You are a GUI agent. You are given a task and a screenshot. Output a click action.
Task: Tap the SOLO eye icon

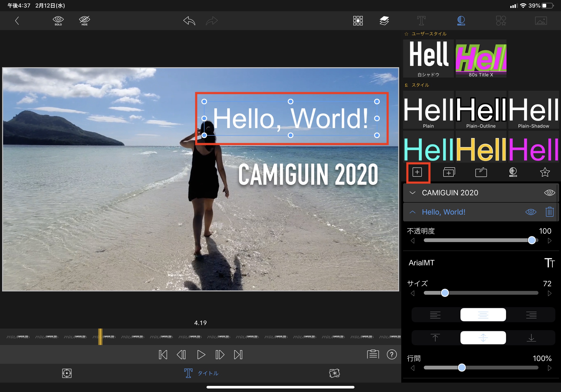coord(58,20)
